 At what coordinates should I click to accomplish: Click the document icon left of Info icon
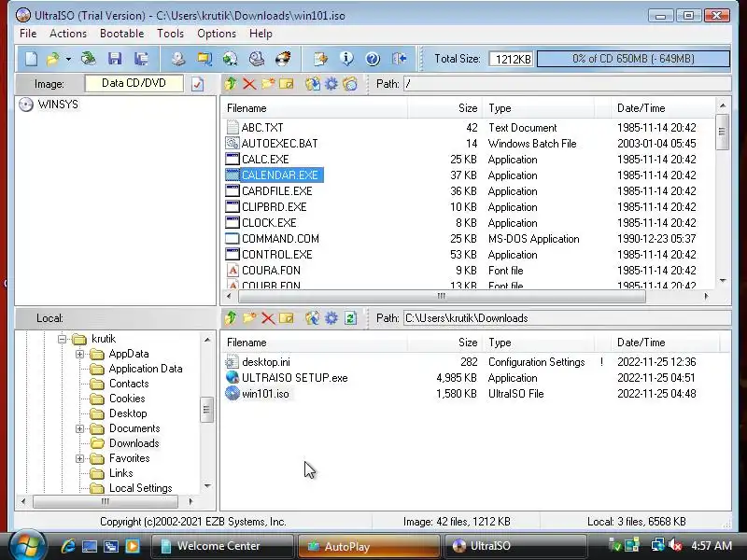(320, 59)
